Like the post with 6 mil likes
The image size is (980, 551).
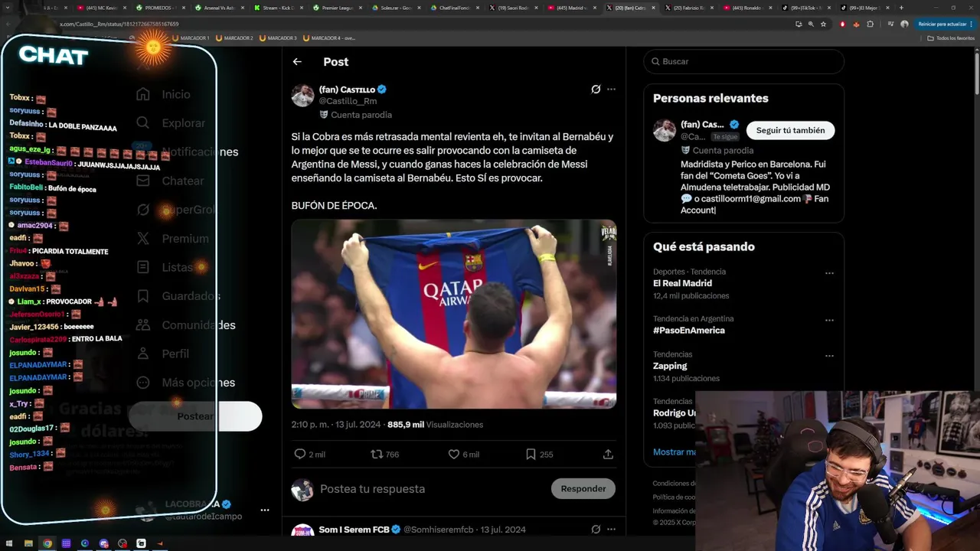point(453,454)
